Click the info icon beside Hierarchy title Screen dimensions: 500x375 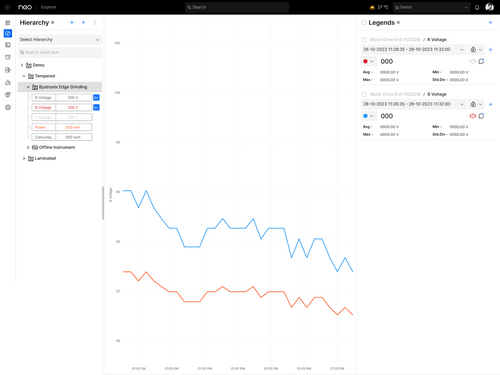point(52,22)
